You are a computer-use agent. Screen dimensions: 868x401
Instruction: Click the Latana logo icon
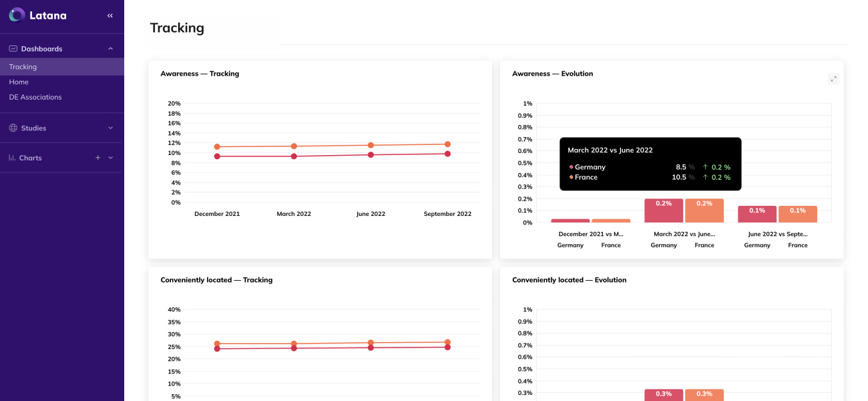click(x=17, y=15)
